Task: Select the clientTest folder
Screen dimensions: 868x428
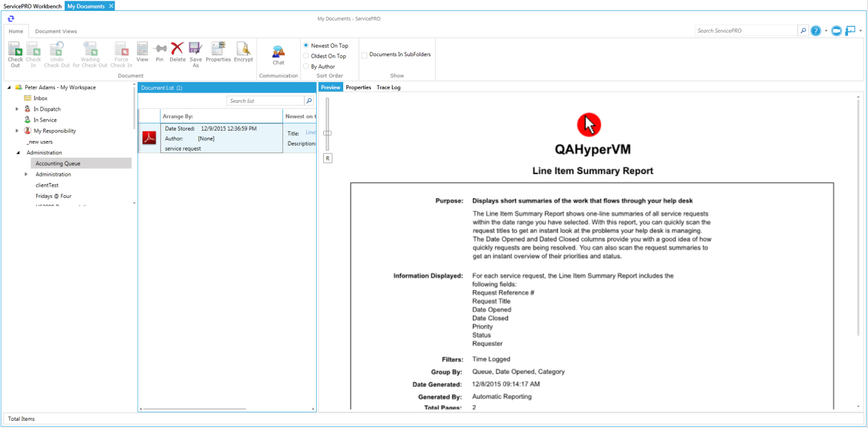Action: (x=47, y=185)
